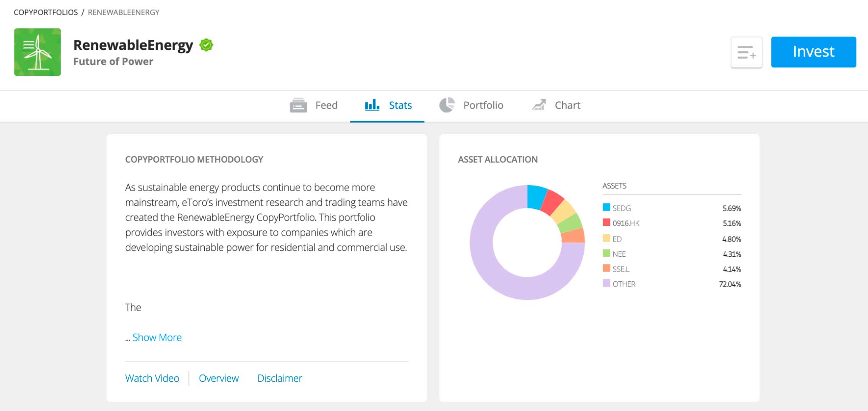Click the 5.69% allocation value

732,208
